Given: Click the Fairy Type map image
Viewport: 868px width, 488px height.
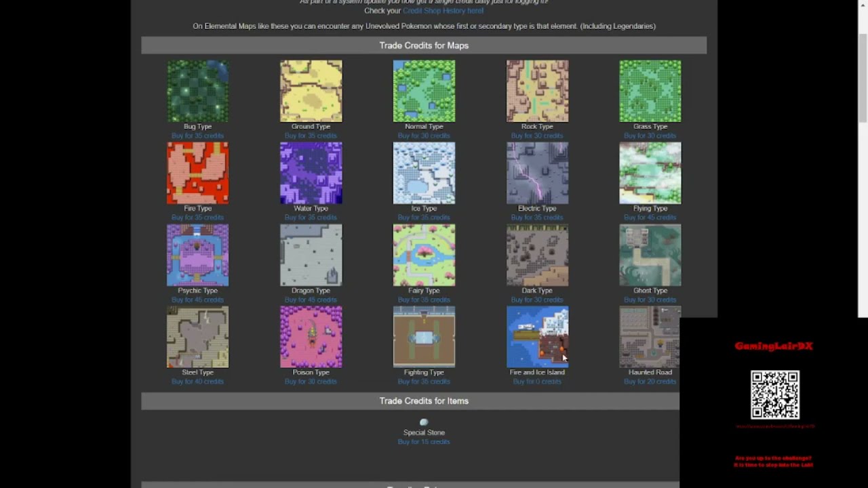Looking at the screenshot, I should point(424,255).
